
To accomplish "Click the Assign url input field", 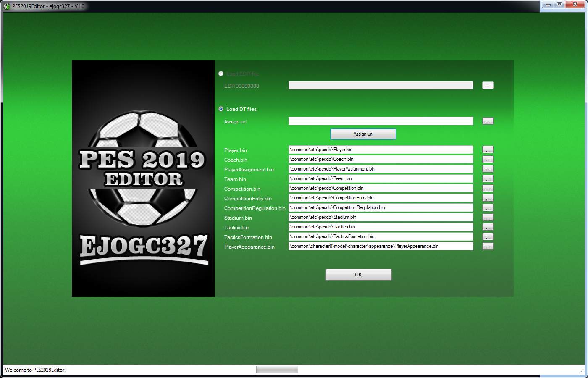I will (x=381, y=121).
